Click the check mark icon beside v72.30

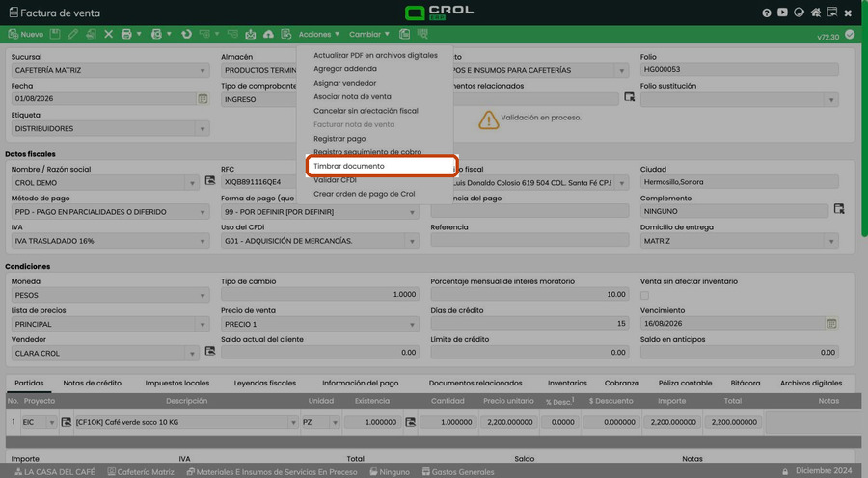click(x=850, y=35)
